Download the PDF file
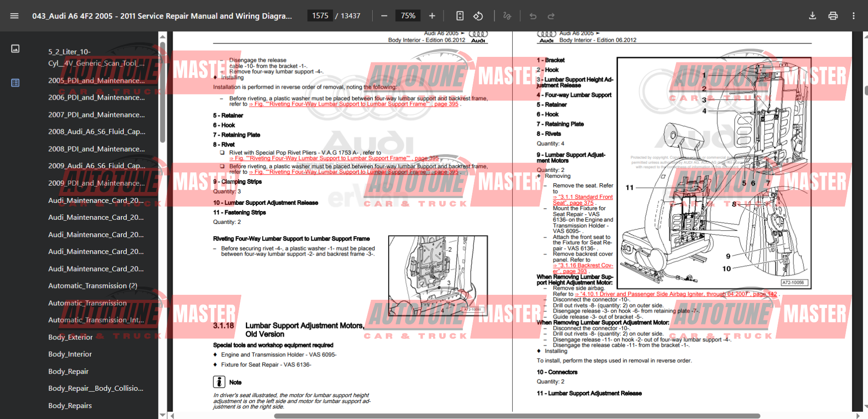 [x=812, y=16]
